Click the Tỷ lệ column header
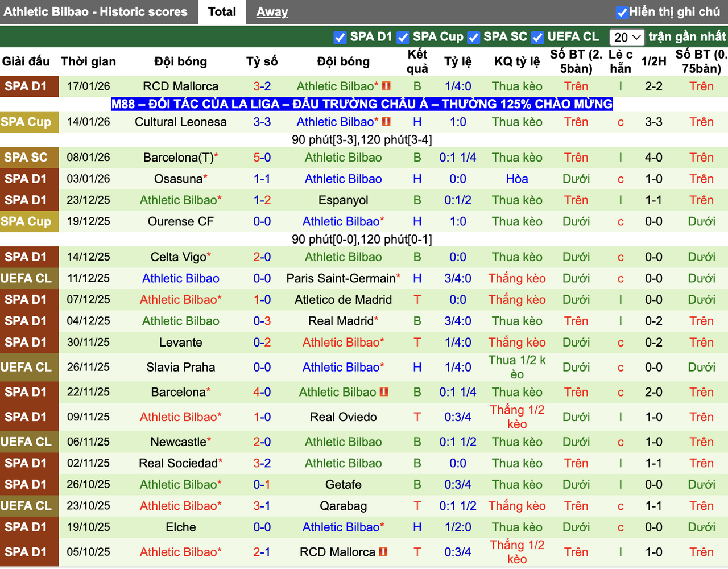Screen dimensions: 728x569 458,61
